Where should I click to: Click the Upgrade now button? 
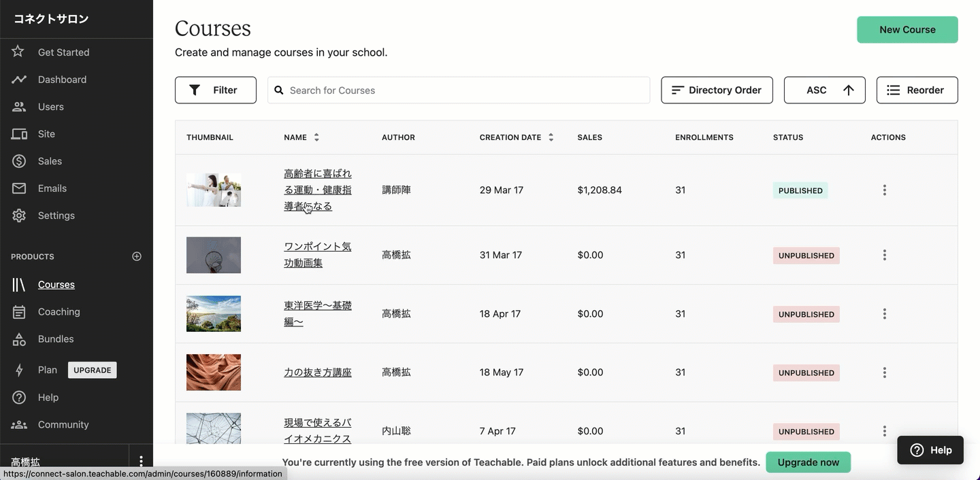808,462
